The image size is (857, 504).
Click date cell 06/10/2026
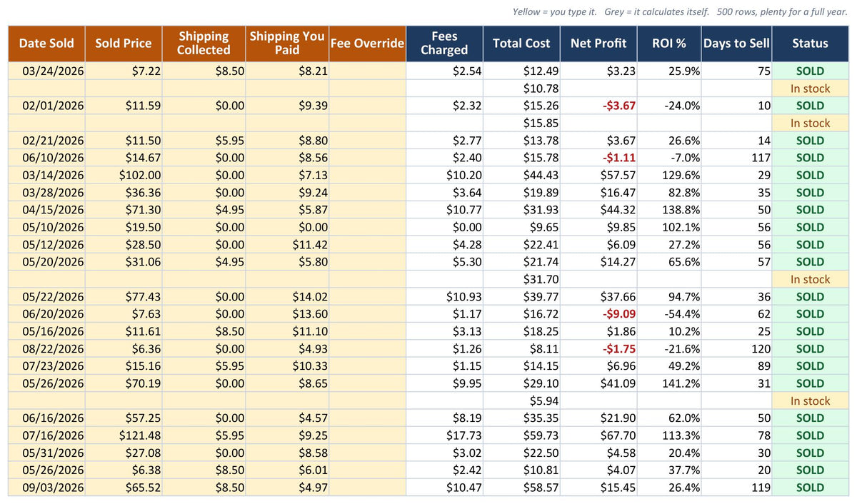point(46,158)
